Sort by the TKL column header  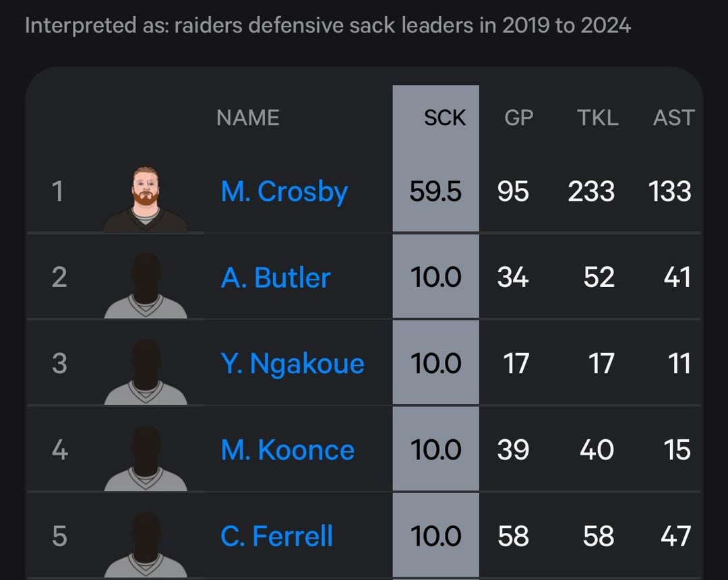[597, 117]
